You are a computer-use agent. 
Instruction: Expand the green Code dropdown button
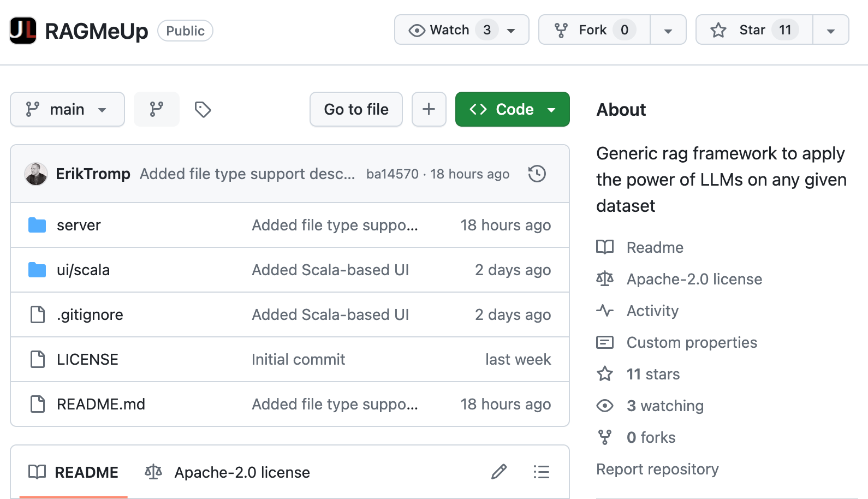[x=513, y=109]
